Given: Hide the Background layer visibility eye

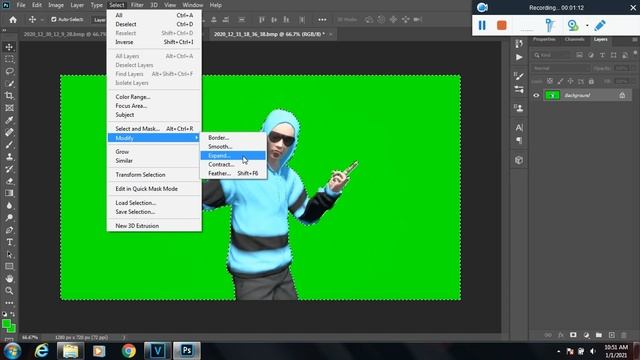Looking at the screenshot, I should (536, 96).
